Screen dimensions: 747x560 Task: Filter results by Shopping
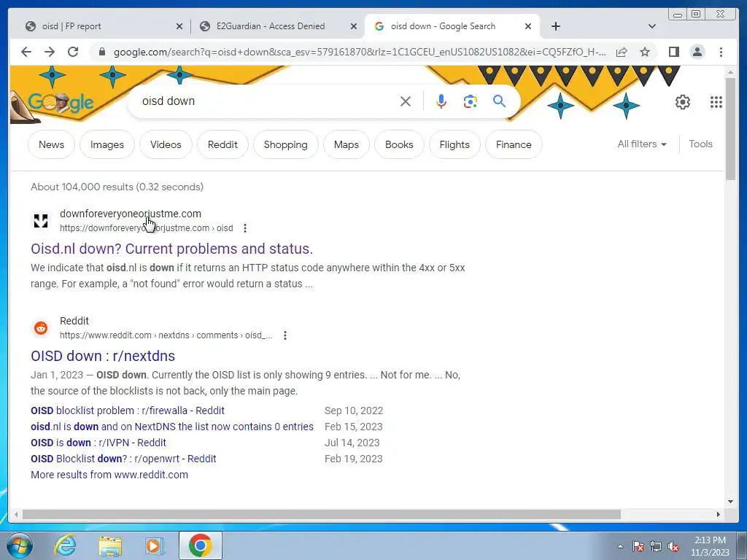pos(286,144)
